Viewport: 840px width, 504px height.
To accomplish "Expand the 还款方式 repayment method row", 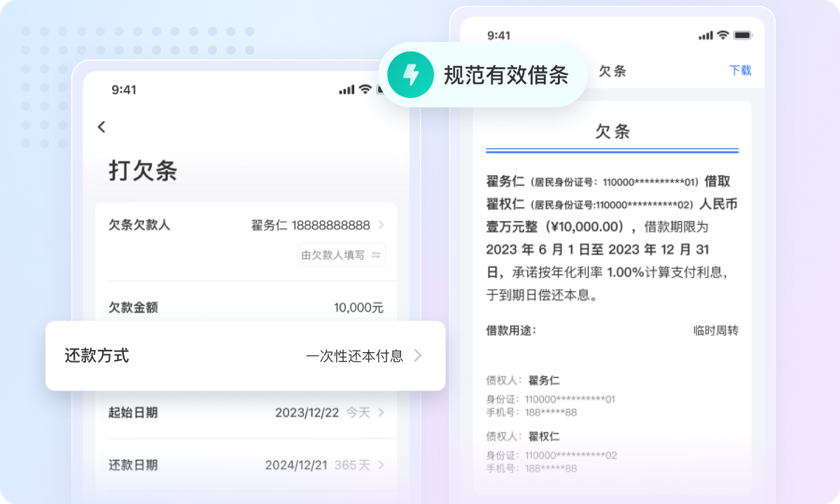I will tap(245, 356).
